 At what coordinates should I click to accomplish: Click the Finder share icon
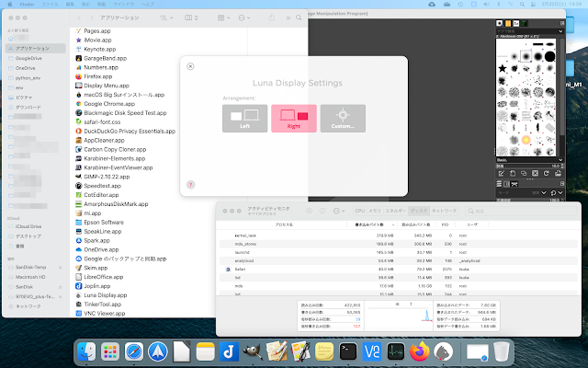click(x=272, y=17)
